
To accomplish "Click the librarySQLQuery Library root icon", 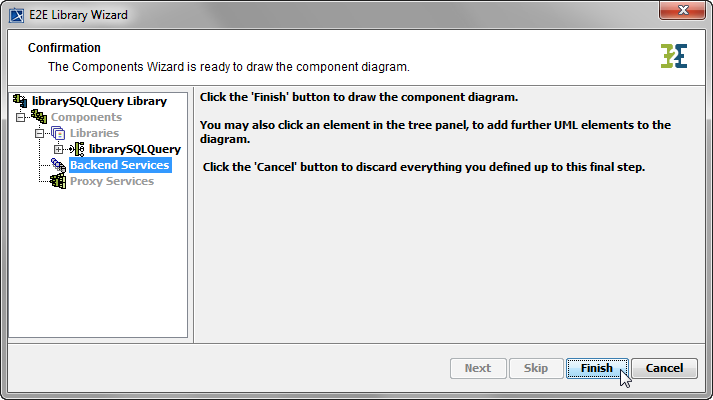I will (x=19, y=101).
